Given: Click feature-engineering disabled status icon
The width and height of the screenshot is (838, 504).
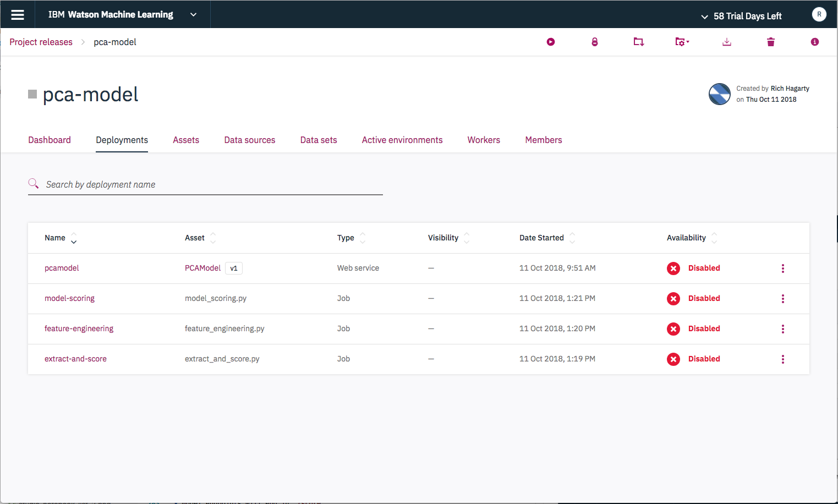Looking at the screenshot, I should pyautogui.click(x=673, y=329).
